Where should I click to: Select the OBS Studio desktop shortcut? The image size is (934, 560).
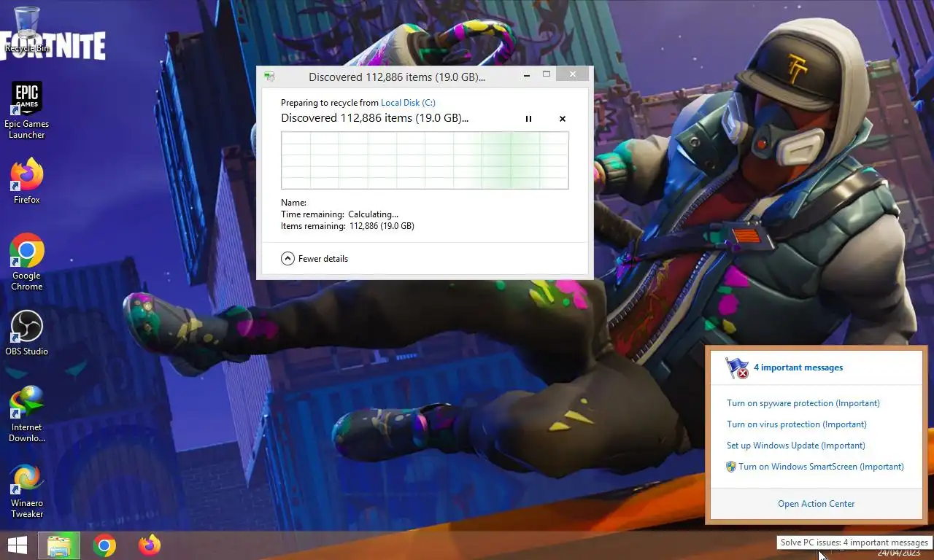26,333
